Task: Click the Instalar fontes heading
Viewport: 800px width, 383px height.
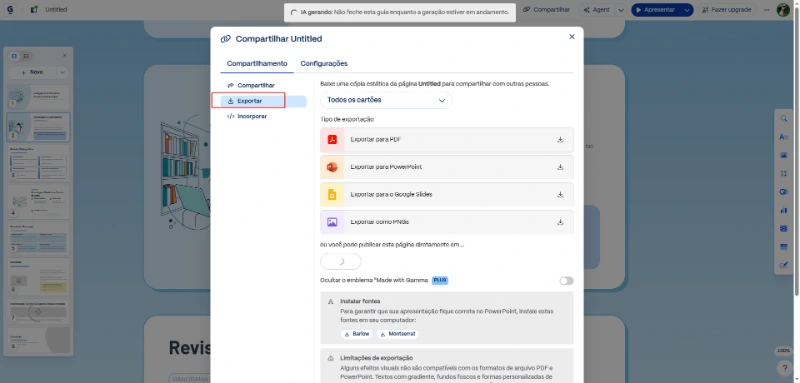Action: pyautogui.click(x=360, y=301)
